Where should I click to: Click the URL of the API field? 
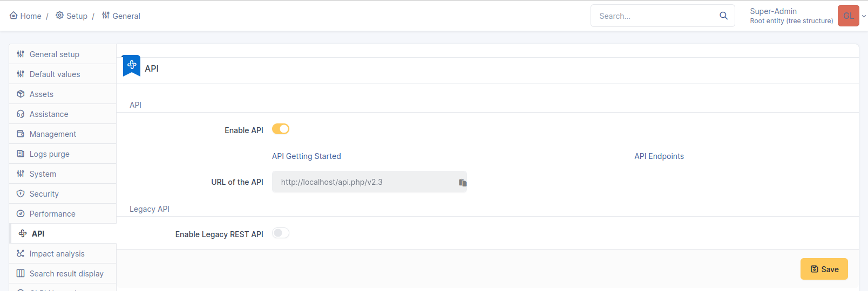(369, 182)
